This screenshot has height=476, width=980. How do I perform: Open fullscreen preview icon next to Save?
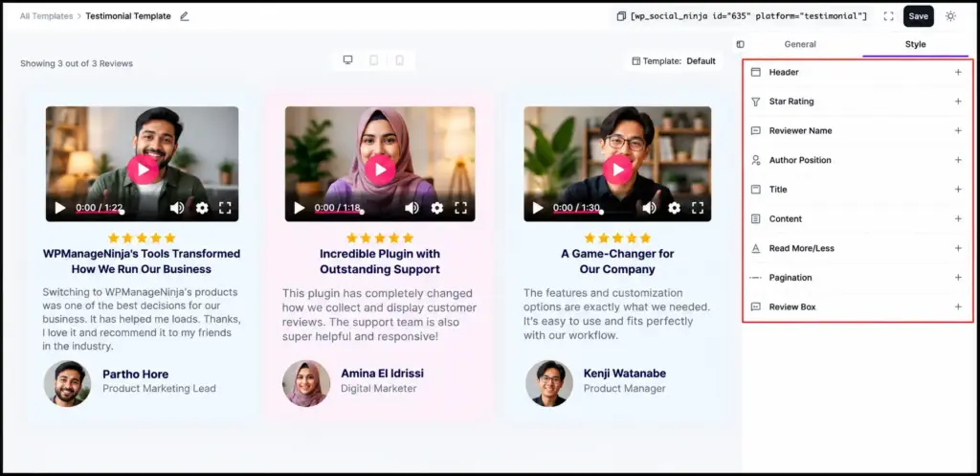[x=888, y=16]
